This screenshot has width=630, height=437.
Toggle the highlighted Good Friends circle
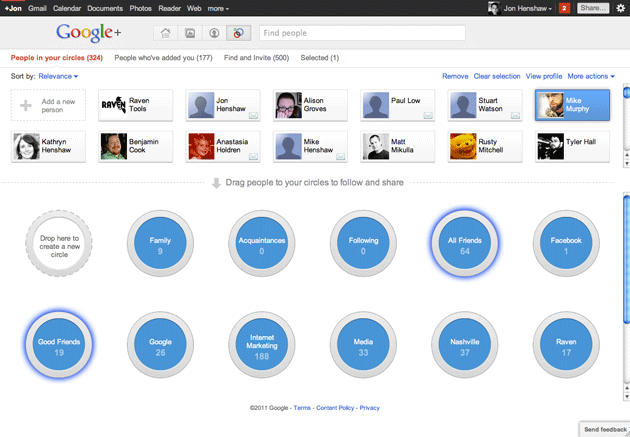(x=59, y=345)
